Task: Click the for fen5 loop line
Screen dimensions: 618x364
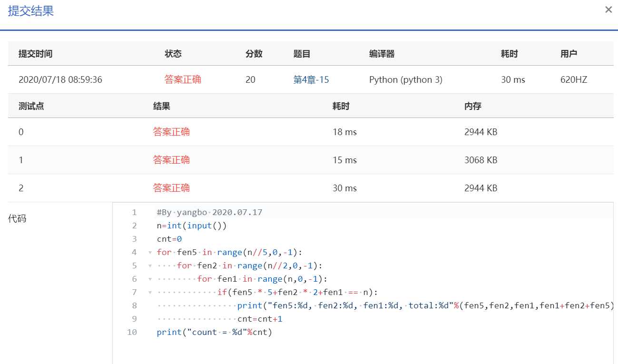Action: point(229,252)
